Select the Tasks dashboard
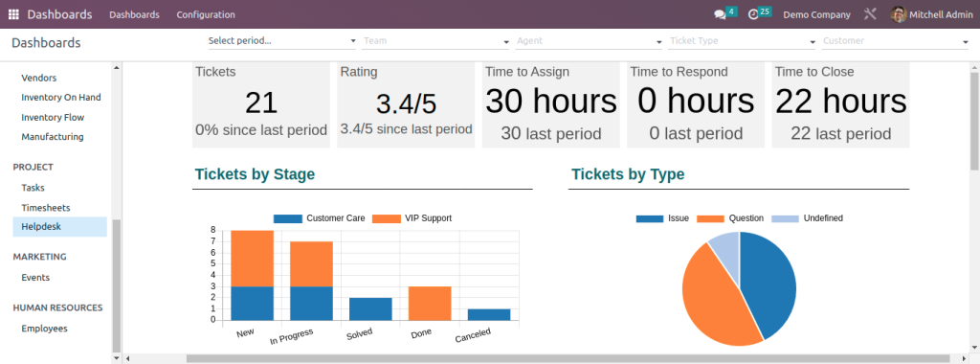The image size is (980, 364). tap(33, 188)
